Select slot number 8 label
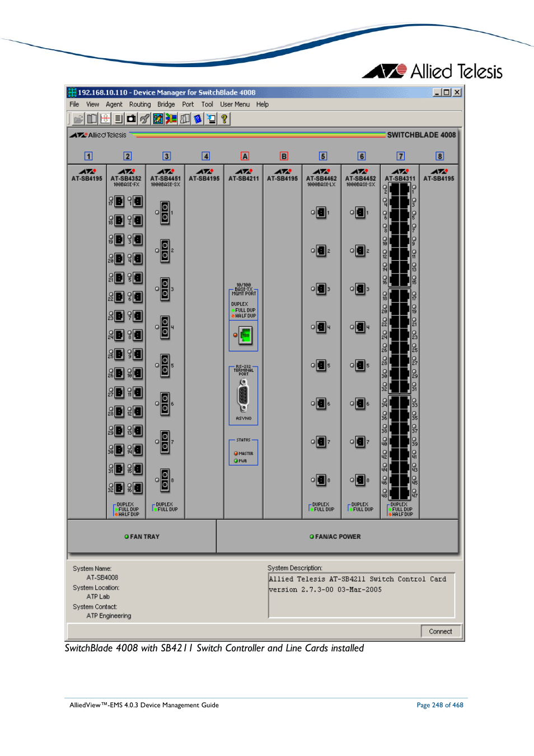The width and height of the screenshot is (534, 756). (x=440, y=156)
